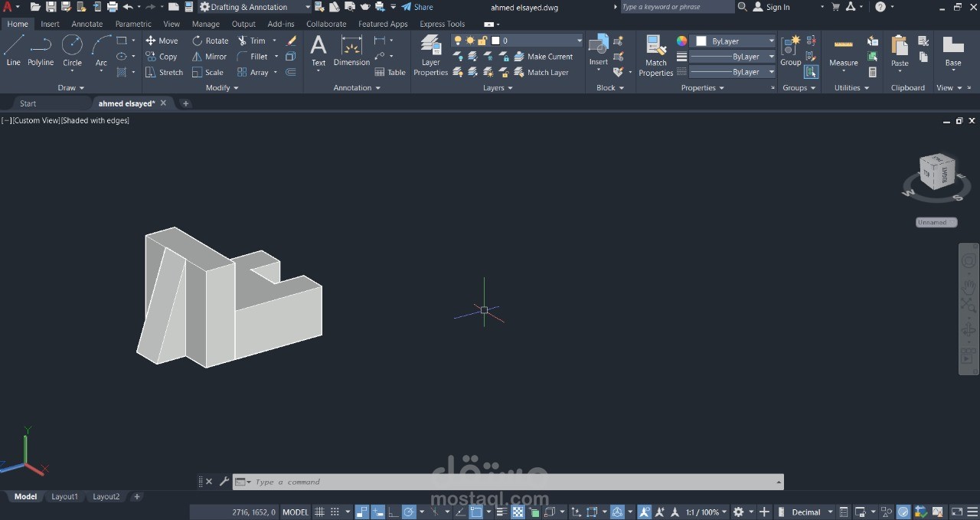Select the Dimension tool

[351, 51]
